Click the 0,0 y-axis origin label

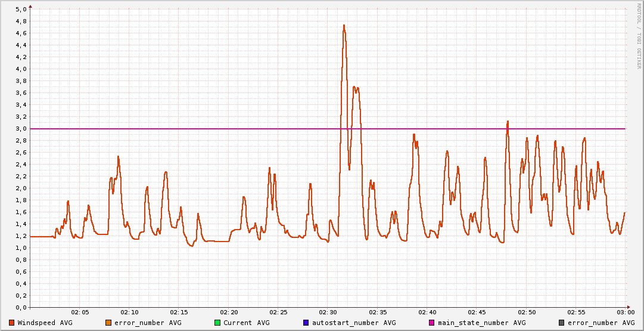(20, 308)
